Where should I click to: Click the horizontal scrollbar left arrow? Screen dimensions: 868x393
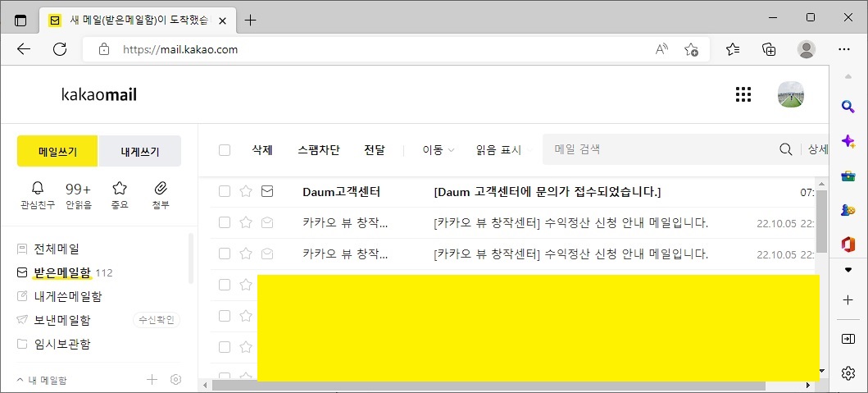coord(205,385)
